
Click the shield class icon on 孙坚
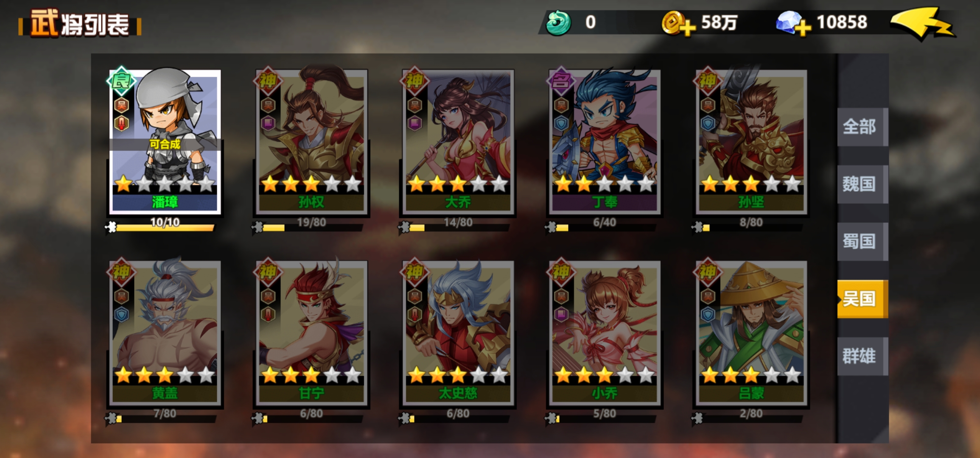pos(708,123)
